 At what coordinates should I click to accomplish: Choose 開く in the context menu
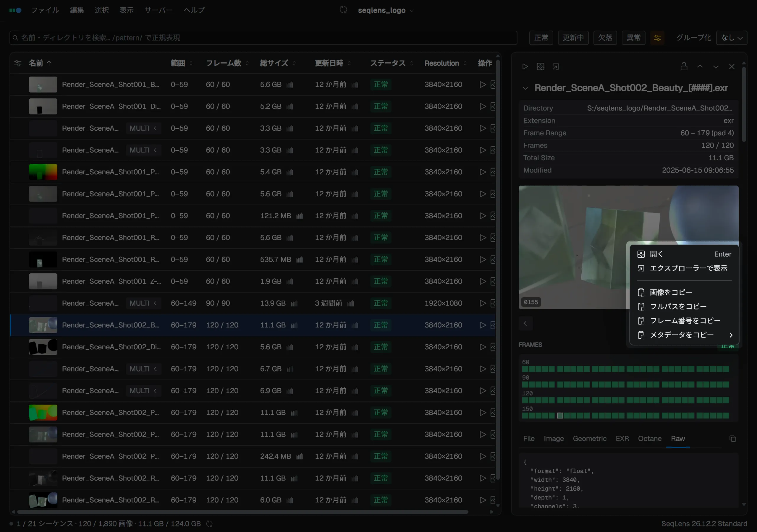tap(685, 254)
